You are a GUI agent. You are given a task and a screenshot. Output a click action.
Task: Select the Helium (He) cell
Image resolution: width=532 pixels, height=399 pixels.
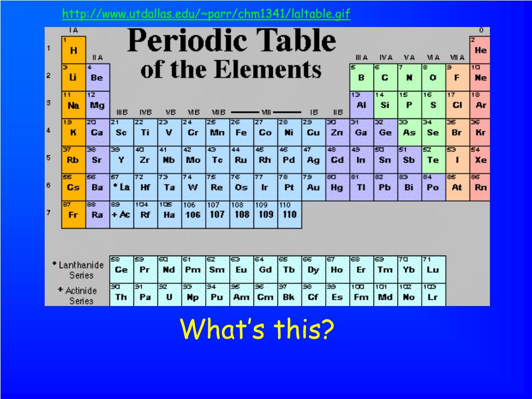coord(480,50)
